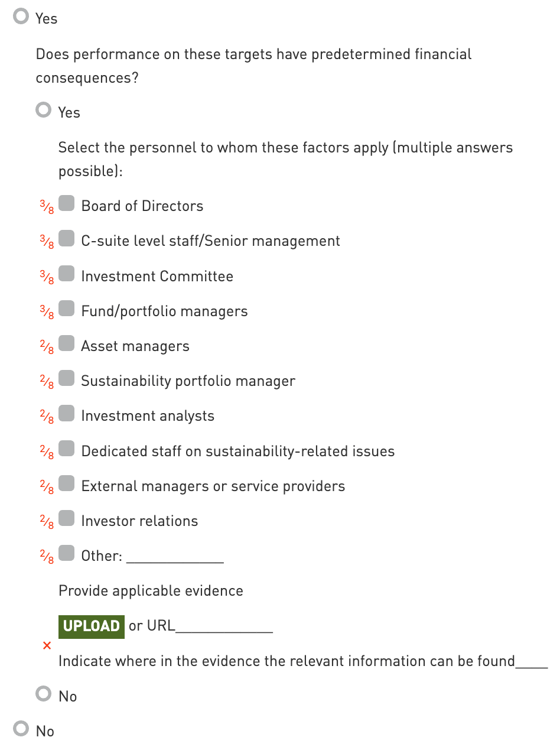Check the Board of Directors checkbox

point(67,204)
